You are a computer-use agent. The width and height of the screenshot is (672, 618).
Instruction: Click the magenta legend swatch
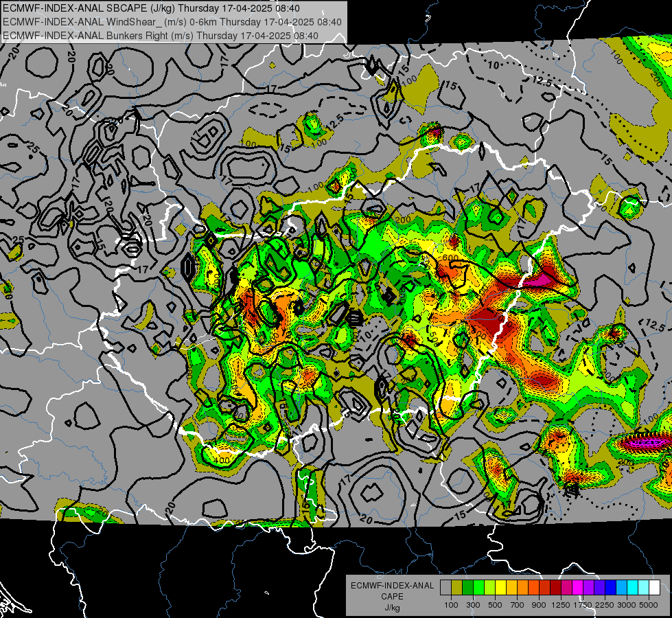(578, 588)
